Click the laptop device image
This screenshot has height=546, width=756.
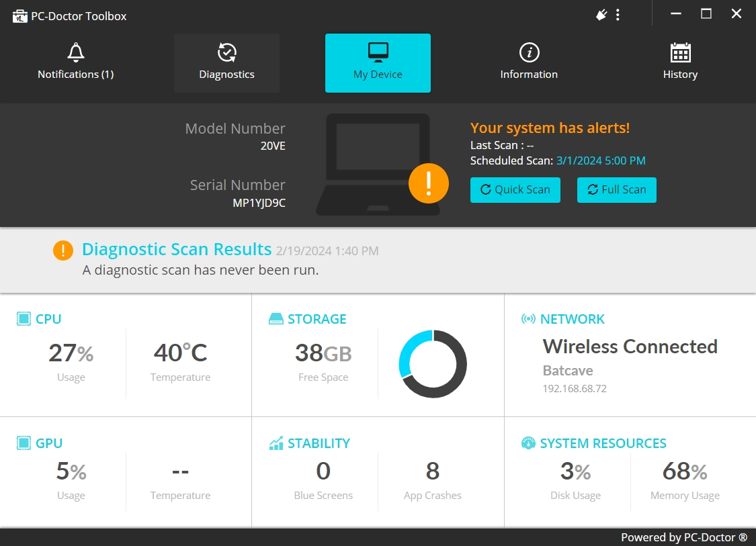click(378, 165)
